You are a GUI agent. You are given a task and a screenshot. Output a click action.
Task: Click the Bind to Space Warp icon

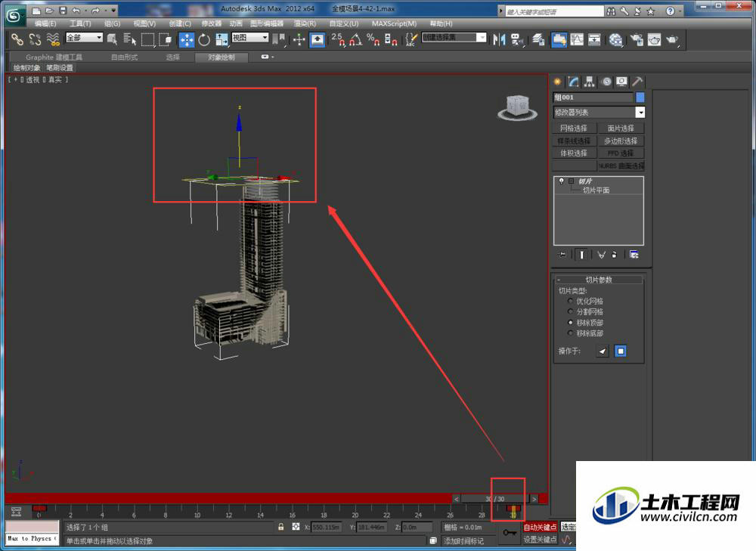(x=53, y=39)
